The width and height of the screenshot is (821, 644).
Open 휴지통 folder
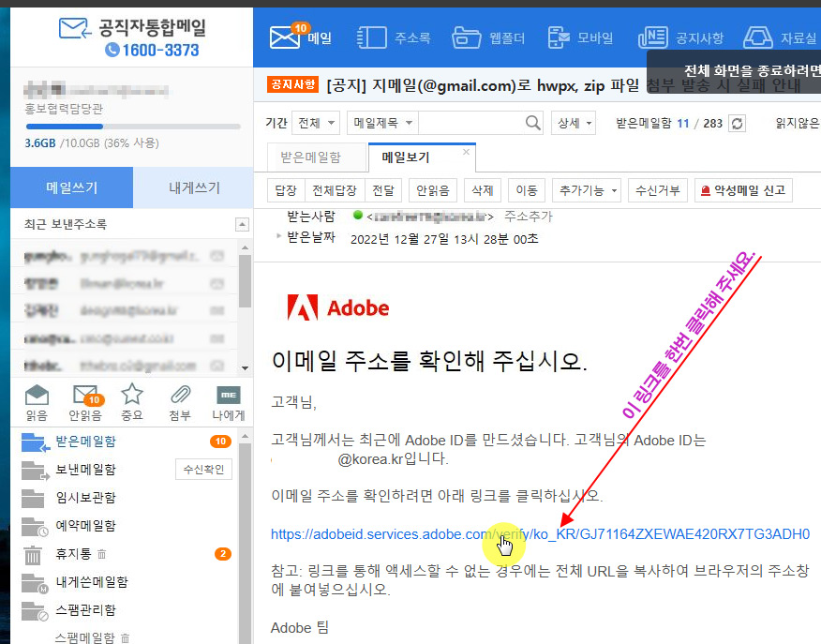(73, 553)
